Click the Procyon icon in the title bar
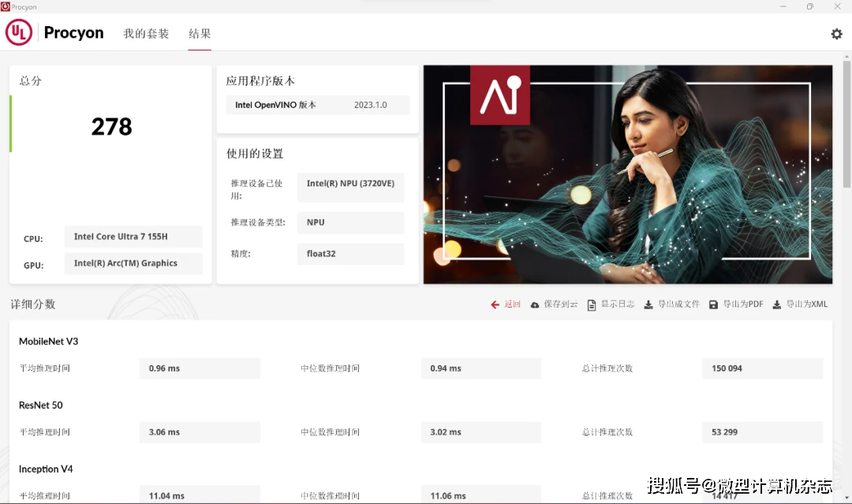Screen dimensions: 852x504 [8, 6]
